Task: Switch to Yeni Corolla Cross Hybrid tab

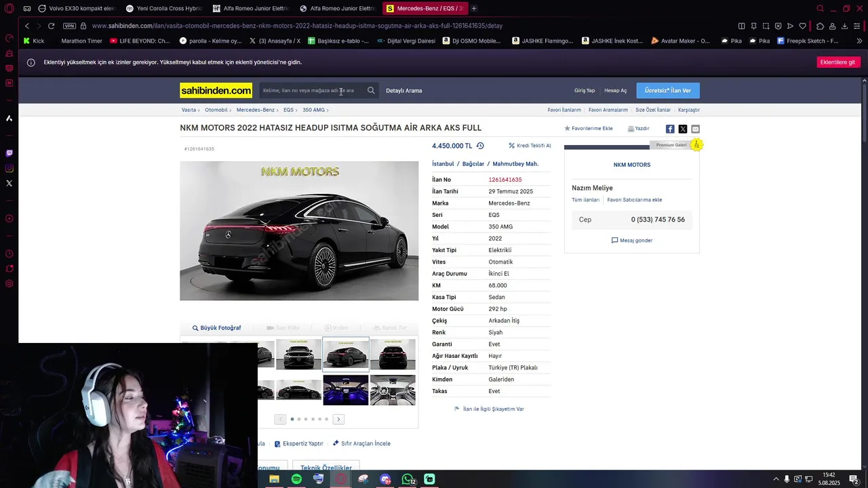Action: pos(164,9)
